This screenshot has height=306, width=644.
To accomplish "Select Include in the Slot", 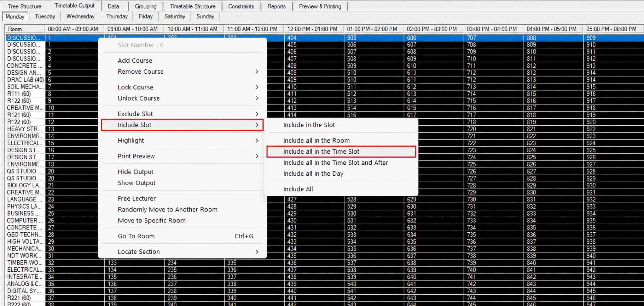I will (x=341, y=125).
